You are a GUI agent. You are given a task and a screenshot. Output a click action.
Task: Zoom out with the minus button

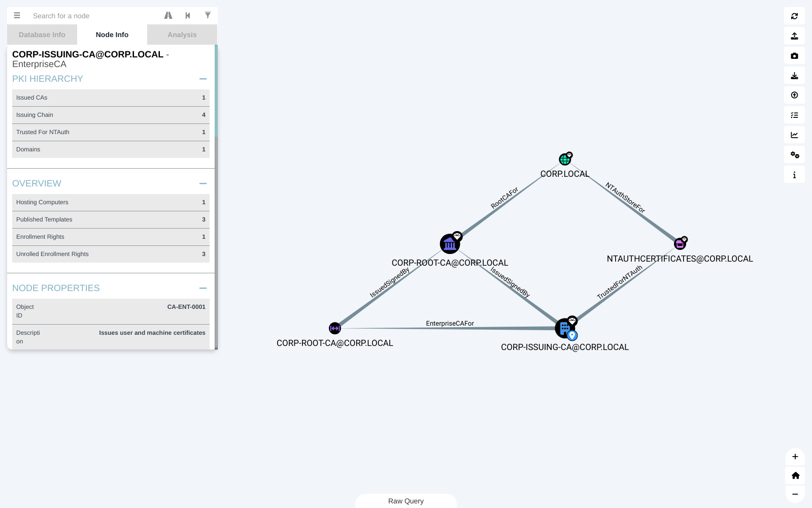point(795,494)
